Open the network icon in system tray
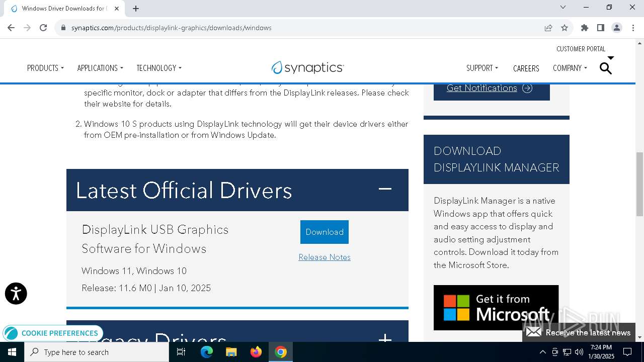 pos(567,352)
